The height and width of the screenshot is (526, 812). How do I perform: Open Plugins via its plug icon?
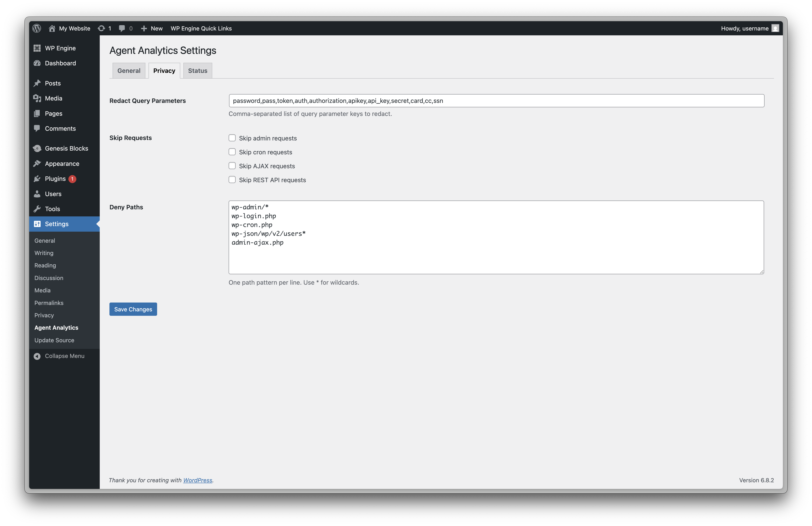[37, 178]
